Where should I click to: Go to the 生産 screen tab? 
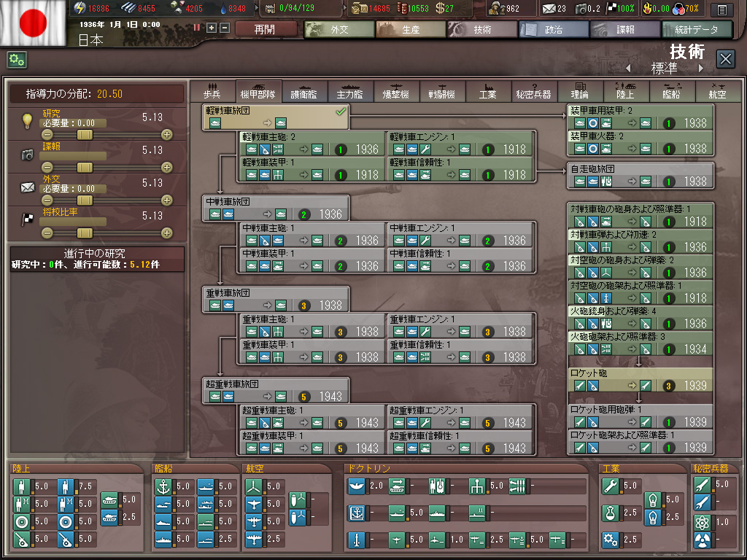pyautogui.click(x=411, y=30)
